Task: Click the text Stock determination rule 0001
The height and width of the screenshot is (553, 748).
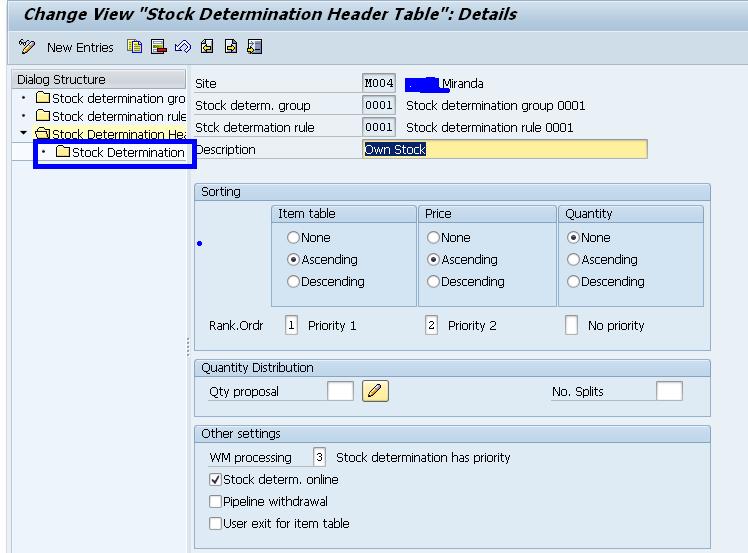Action: point(489,127)
